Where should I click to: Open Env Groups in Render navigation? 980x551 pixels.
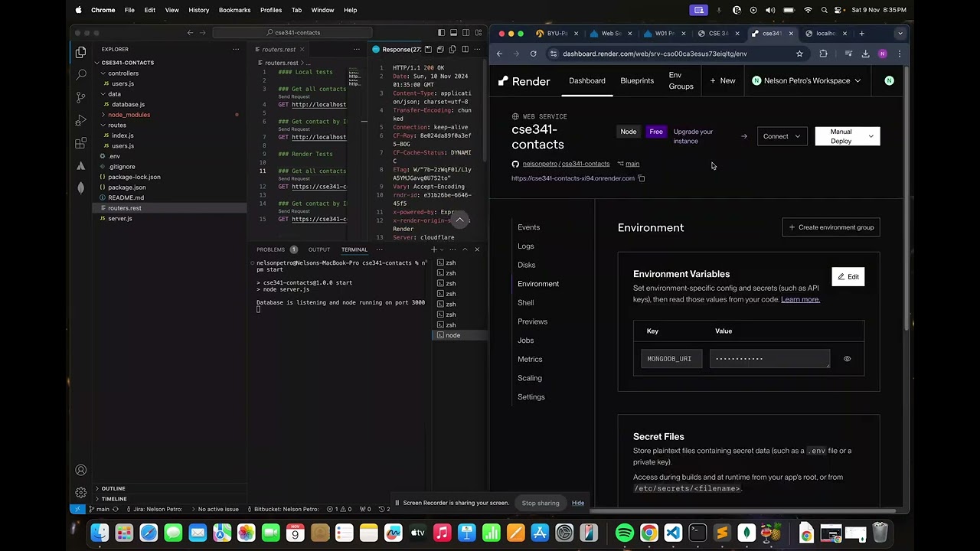click(x=681, y=80)
